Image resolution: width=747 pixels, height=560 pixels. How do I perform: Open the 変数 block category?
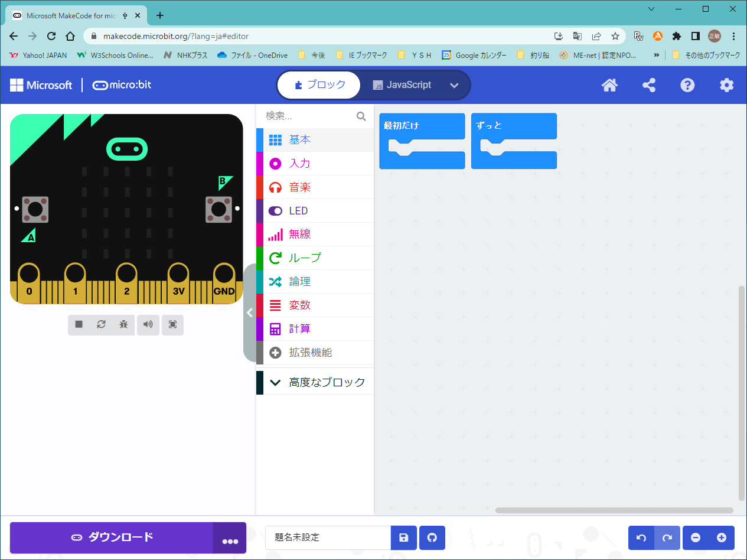(x=315, y=305)
